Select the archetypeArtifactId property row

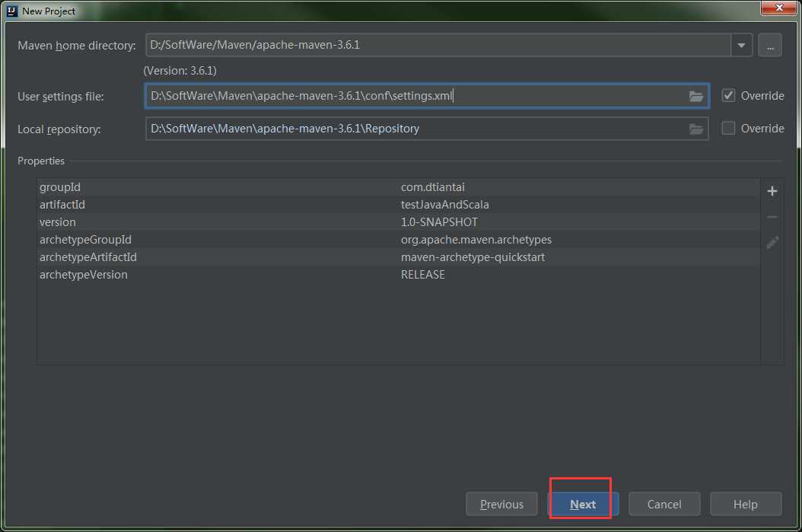[x=398, y=257]
